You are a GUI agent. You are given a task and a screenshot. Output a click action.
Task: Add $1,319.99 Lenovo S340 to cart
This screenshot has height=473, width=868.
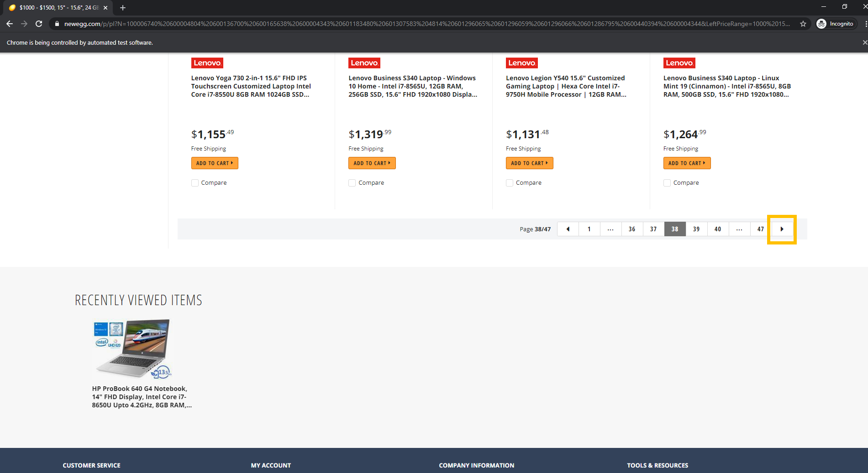point(372,163)
